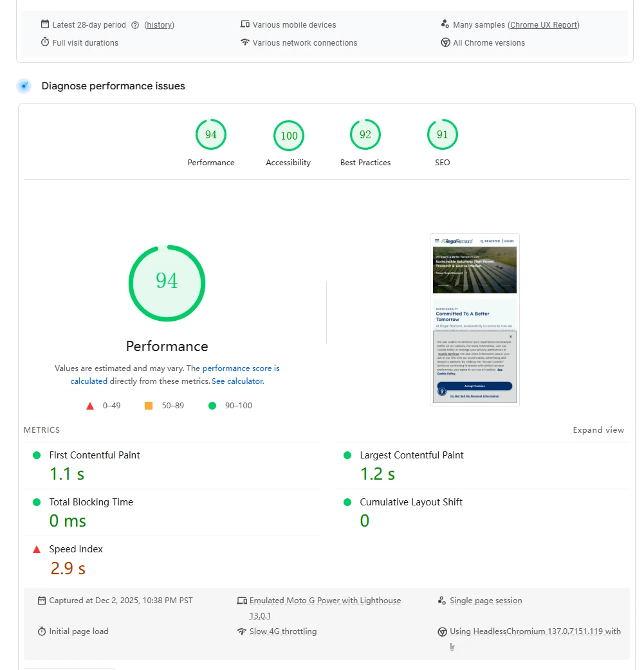The image size is (644, 670).
Task: Toggle Expand view for metrics
Action: 598,430
